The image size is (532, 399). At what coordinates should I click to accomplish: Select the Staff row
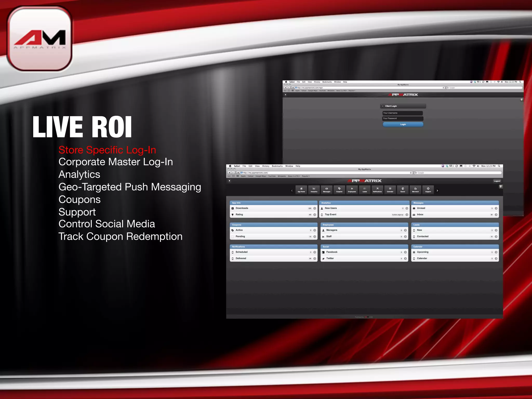point(364,237)
